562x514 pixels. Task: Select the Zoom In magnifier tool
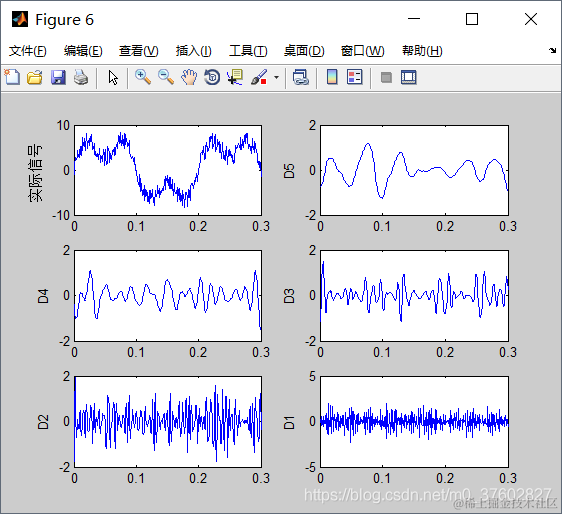[x=143, y=77]
